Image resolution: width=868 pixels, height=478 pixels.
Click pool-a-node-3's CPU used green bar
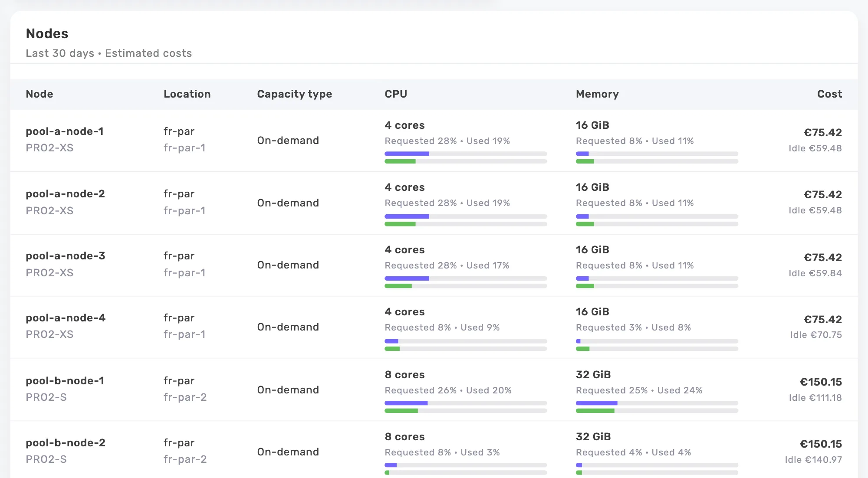pos(398,286)
